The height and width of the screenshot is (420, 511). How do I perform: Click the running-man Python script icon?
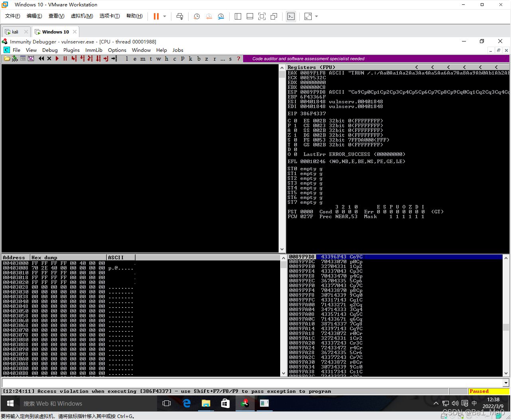coord(15,59)
